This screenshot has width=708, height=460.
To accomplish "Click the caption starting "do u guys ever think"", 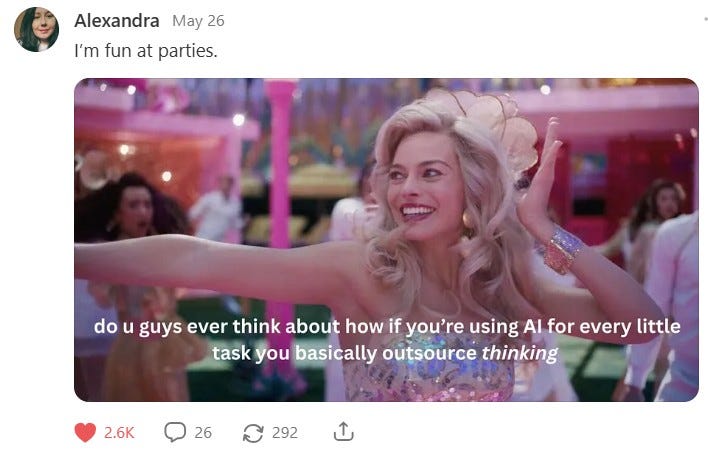I will 387,339.
